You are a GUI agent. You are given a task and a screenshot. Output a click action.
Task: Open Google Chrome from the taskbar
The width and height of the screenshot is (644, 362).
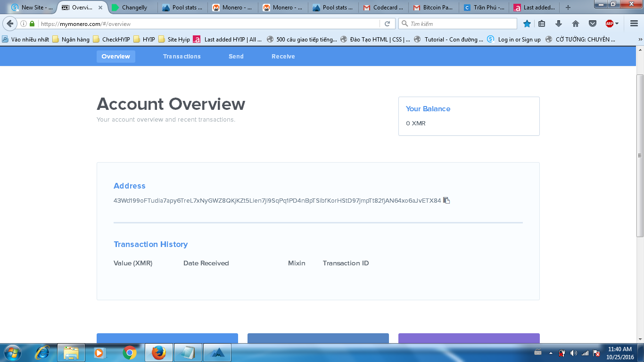130,352
